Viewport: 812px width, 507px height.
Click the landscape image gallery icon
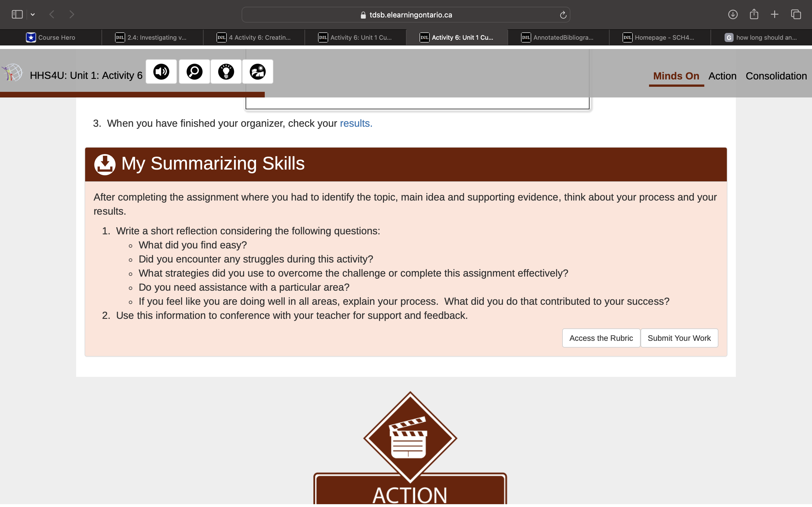pos(257,72)
